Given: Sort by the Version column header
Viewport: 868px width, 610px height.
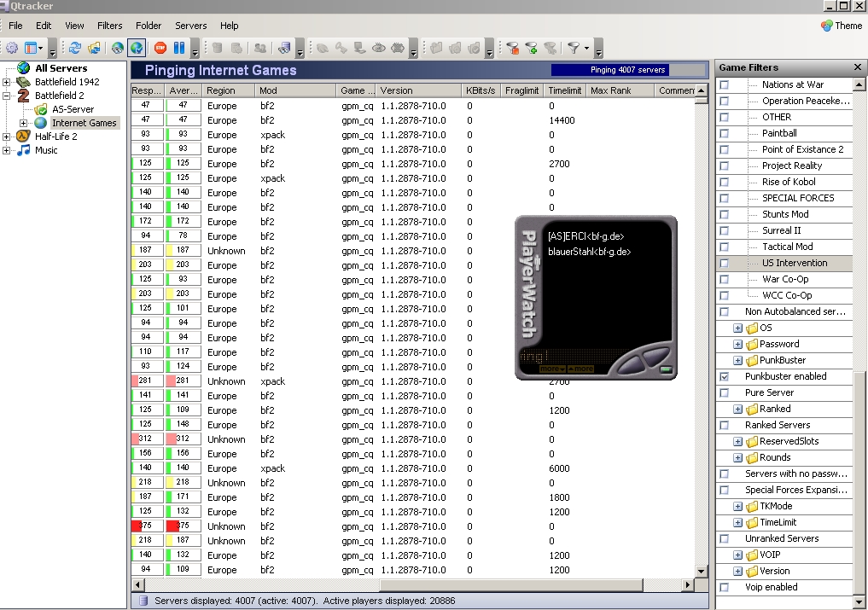Looking at the screenshot, I should tap(418, 90).
